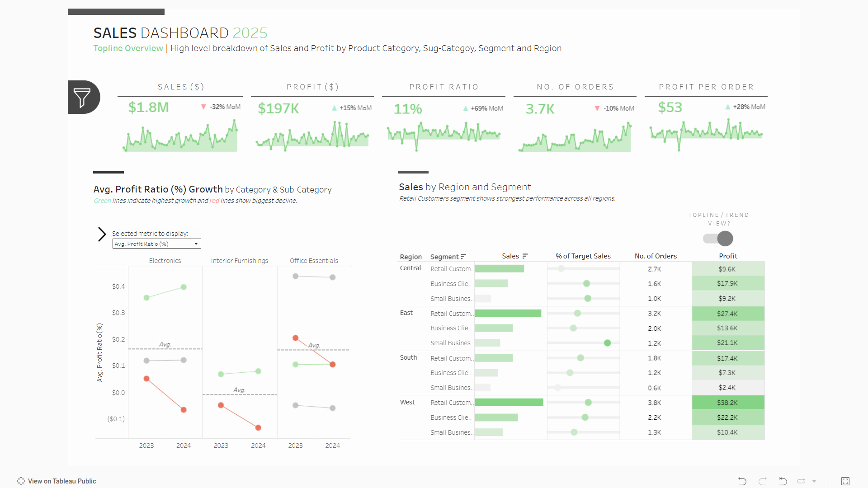Expand the chevron beside metric selection
The width and height of the screenshot is (868, 488).
[x=101, y=234]
